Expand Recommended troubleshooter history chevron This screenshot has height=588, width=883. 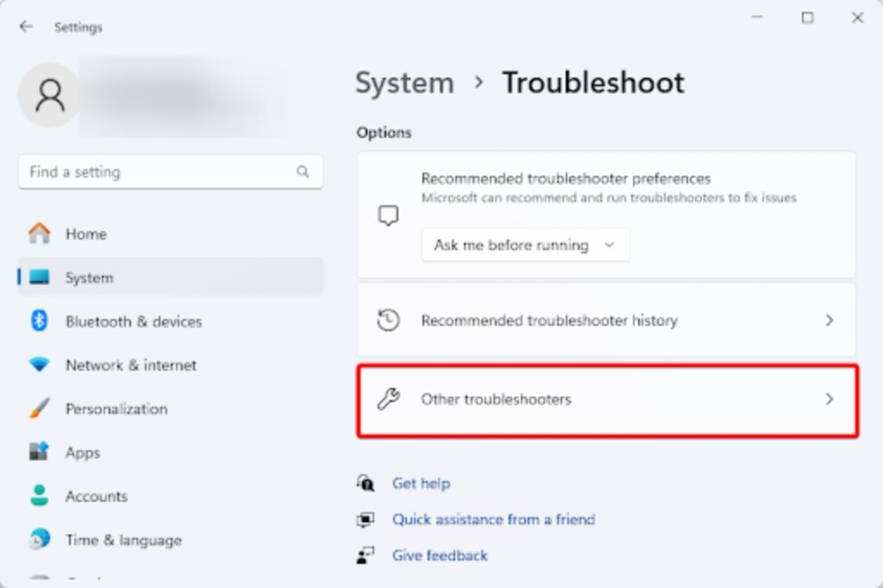[x=829, y=321]
